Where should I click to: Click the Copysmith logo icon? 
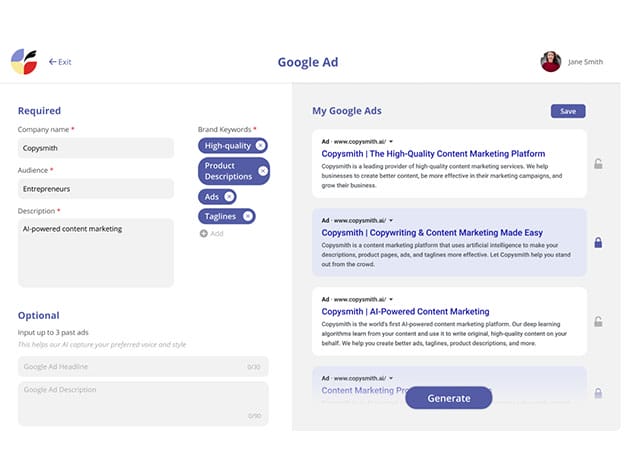(x=23, y=62)
